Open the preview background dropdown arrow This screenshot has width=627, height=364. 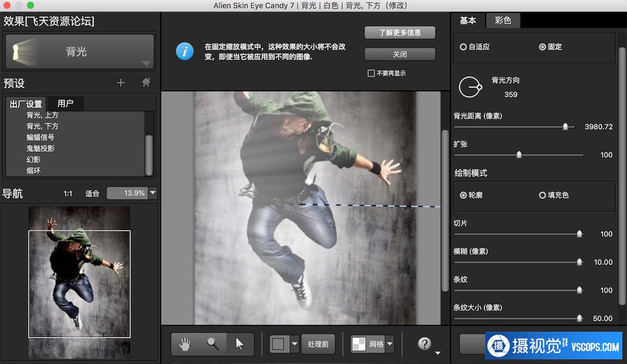pyautogui.click(x=294, y=343)
